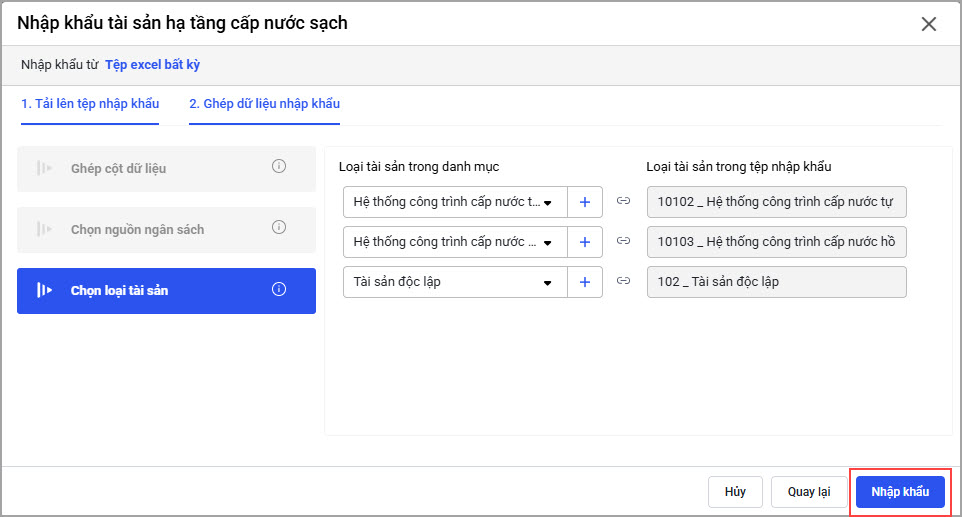Click plus button in second asset type row
The width and height of the screenshot is (962, 517).
[x=585, y=242]
